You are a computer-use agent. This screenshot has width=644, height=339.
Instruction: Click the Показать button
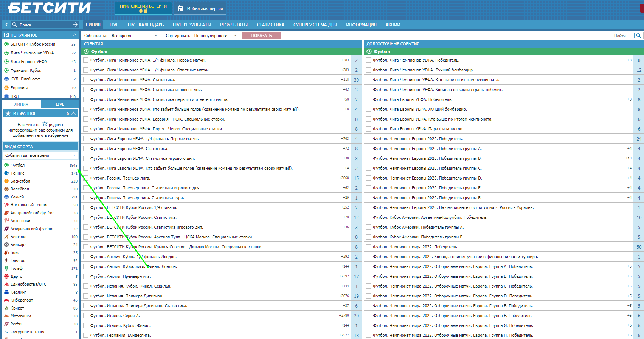coord(262,36)
